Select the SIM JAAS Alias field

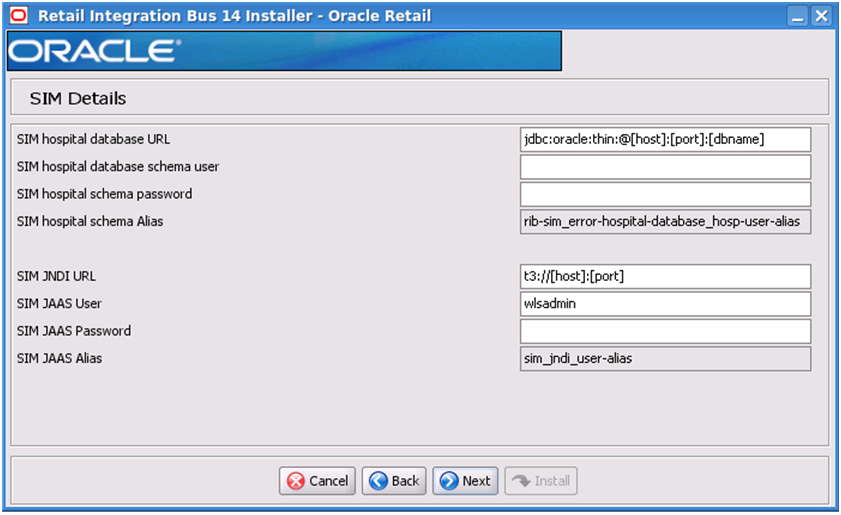[665, 358]
